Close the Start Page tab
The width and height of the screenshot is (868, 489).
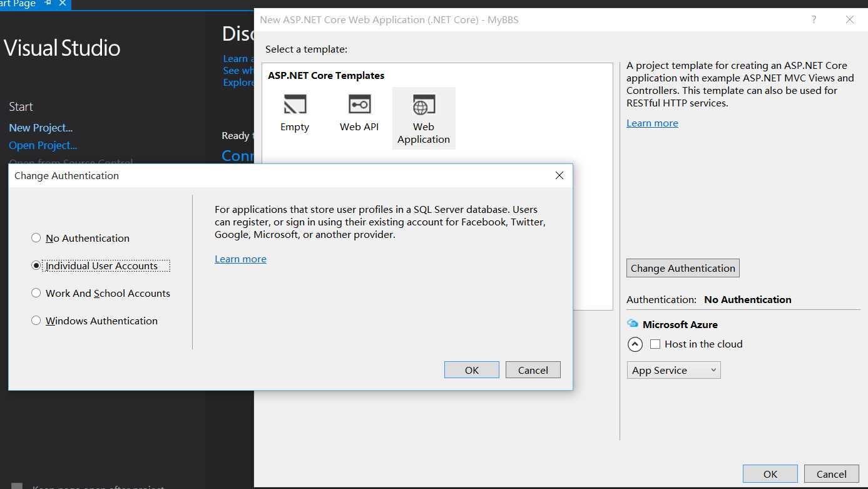click(63, 3)
